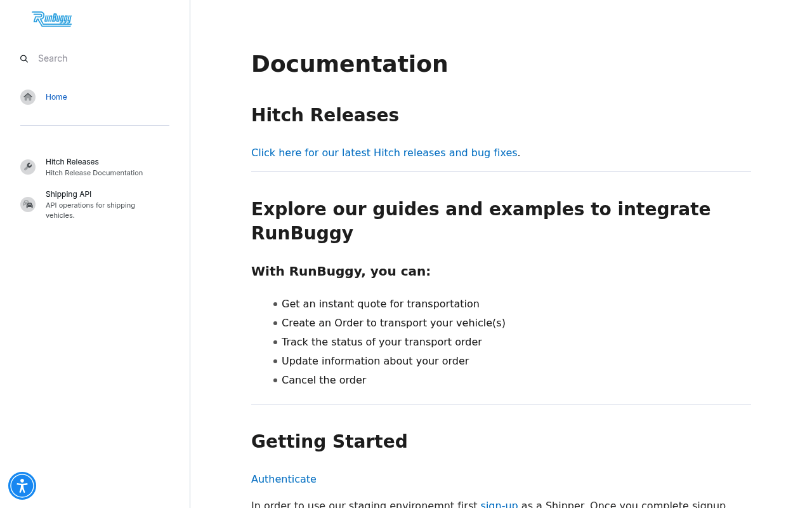This screenshot has height=508, width=812.
Task: Click the Hitch Releases wrench icon
Action: [x=28, y=167]
